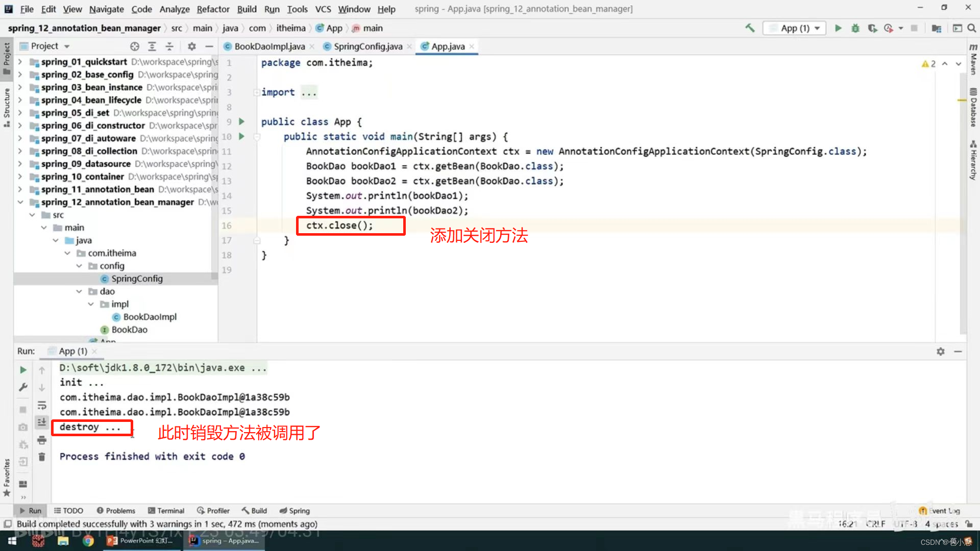Click the wrench icon in Run panel
Viewport: 980px width, 551px height.
tap(23, 387)
